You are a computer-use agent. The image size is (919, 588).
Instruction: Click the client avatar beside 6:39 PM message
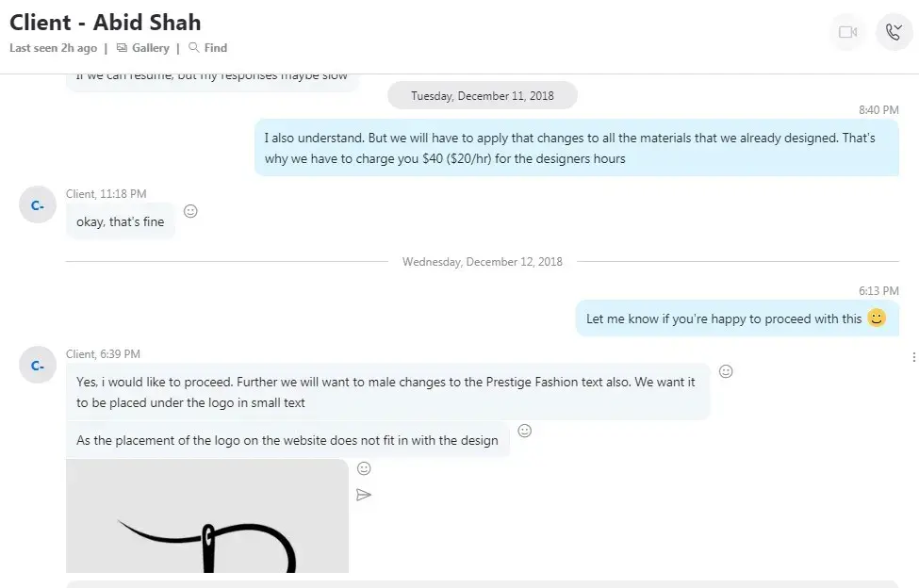[x=38, y=366]
